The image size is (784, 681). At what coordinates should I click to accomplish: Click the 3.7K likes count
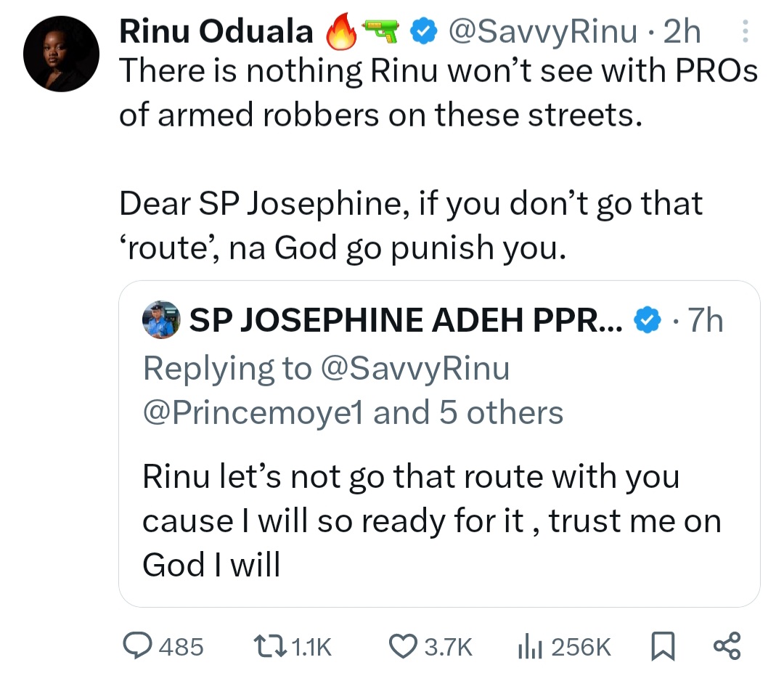pyautogui.click(x=448, y=646)
